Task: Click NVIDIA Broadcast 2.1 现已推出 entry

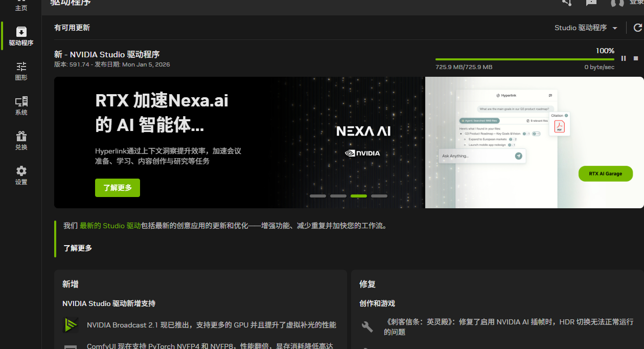Action: [212, 325]
